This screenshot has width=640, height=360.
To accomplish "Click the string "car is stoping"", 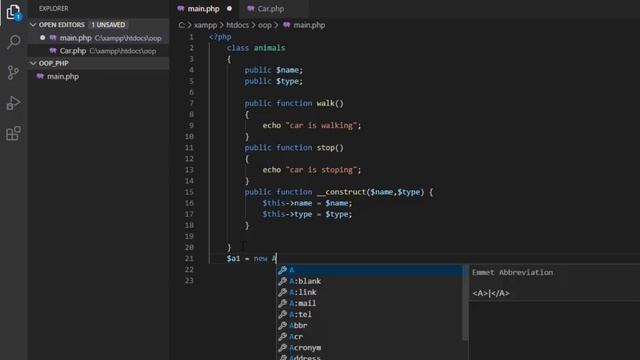I will pyautogui.click(x=321, y=170).
